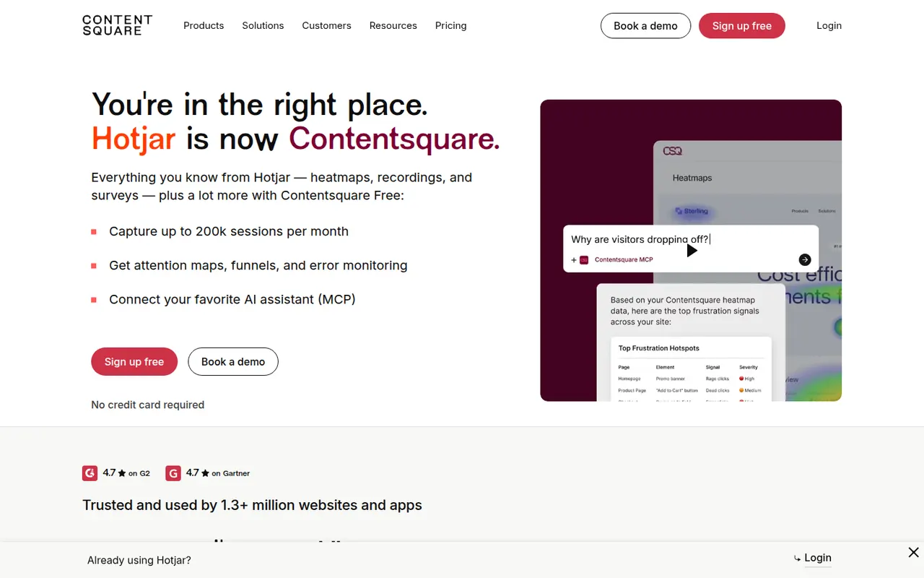Click Login in the Already using Hotjar banner
924x578 pixels.
pos(817,558)
